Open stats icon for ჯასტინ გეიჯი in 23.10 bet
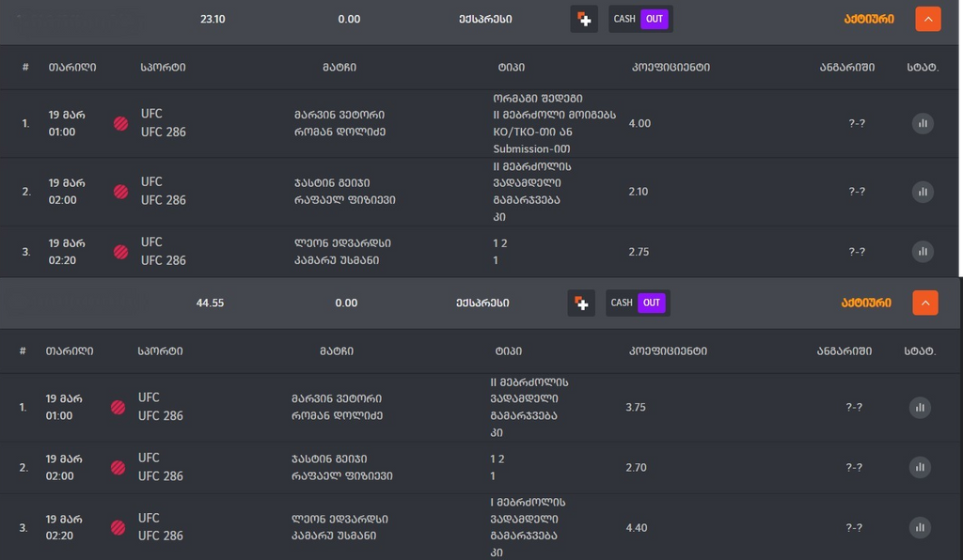This screenshot has width=963, height=560. [x=923, y=192]
